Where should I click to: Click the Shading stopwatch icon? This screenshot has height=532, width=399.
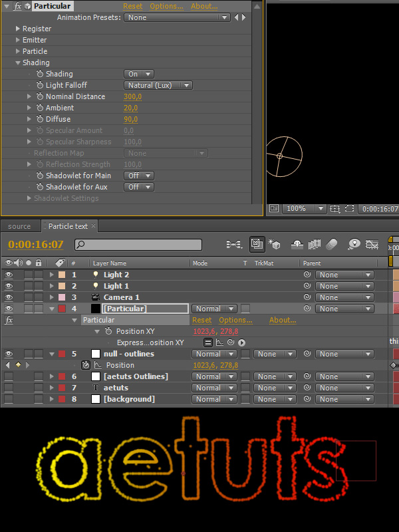point(40,74)
